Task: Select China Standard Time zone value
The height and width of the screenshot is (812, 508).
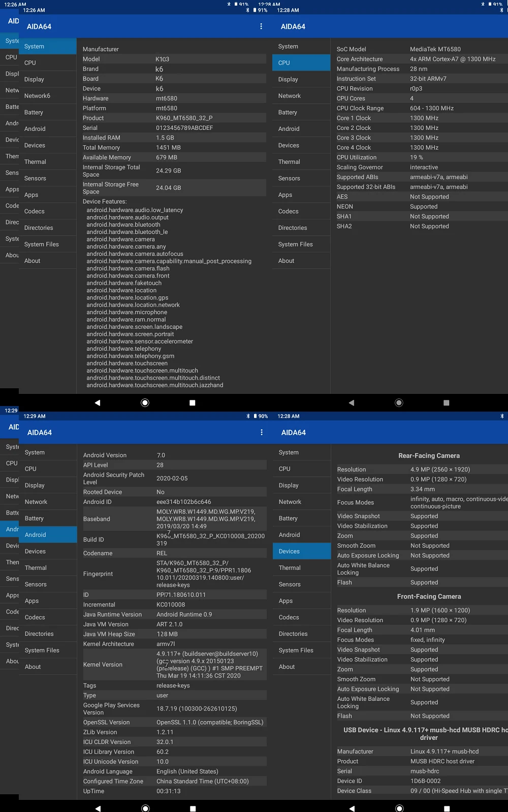Action: pos(202,782)
